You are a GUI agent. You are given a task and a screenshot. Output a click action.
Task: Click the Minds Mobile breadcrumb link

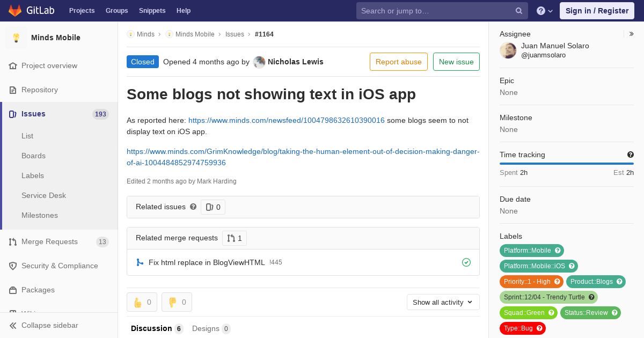195,34
